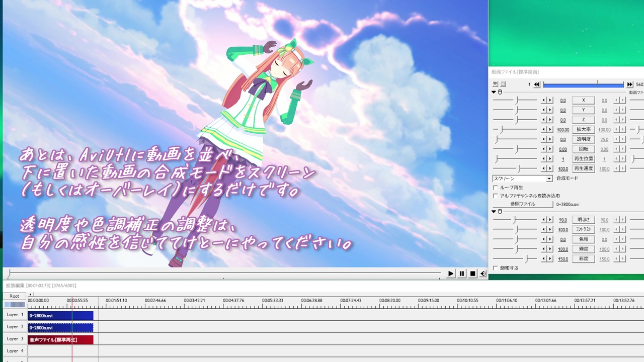Select the Layer 1 label
The height and width of the screenshot is (362, 644).
pos(15,315)
